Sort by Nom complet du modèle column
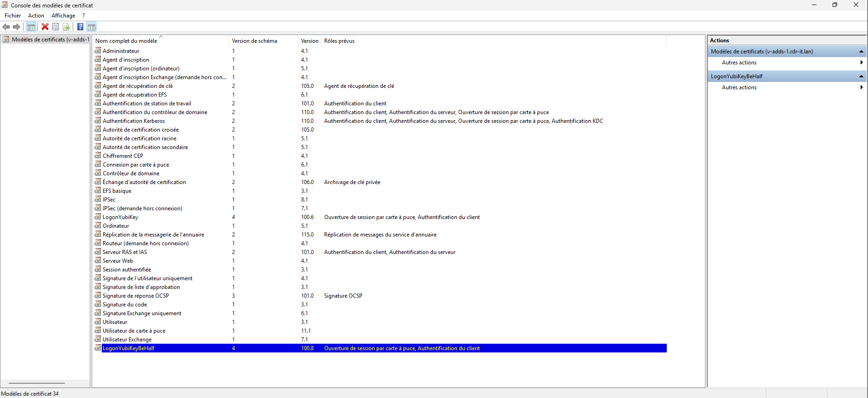The image size is (868, 398). 126,41
